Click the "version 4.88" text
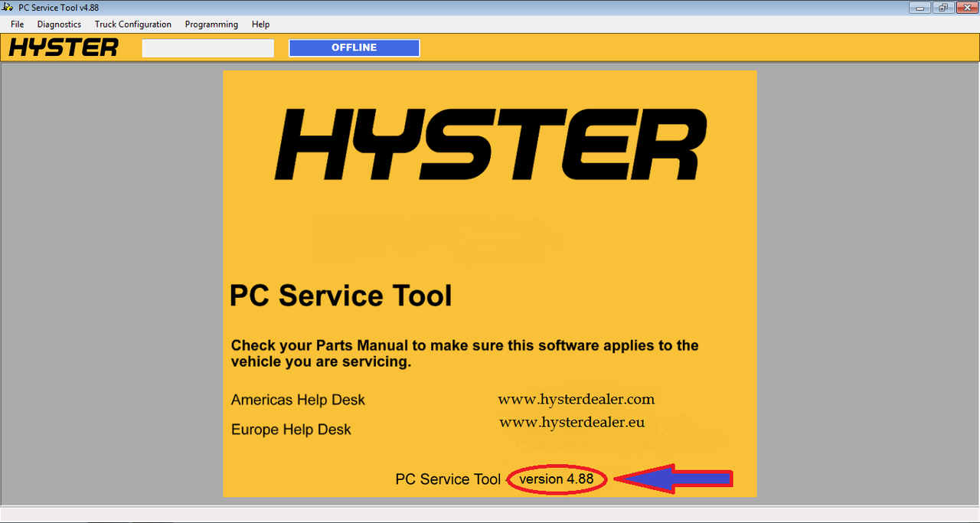The width and height of the screenshot is (980, 523). pos(557,479)
